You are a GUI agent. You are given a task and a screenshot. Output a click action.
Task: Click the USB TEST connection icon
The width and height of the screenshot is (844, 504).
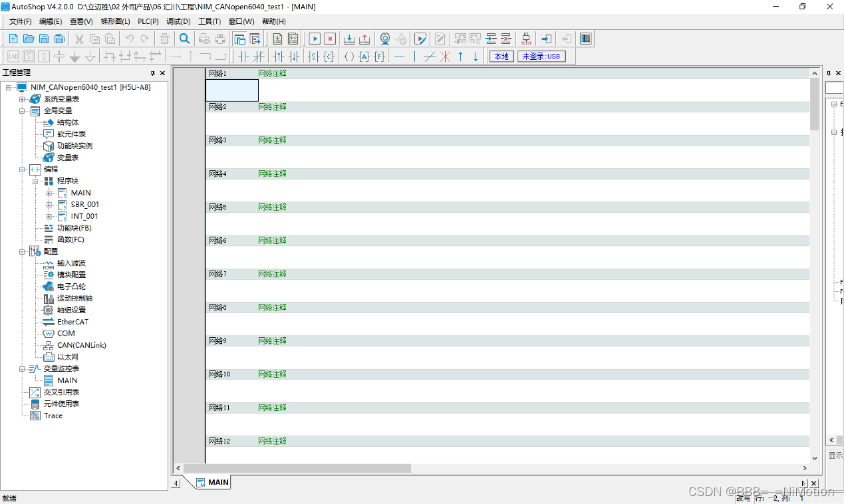(x=526, y=39)
